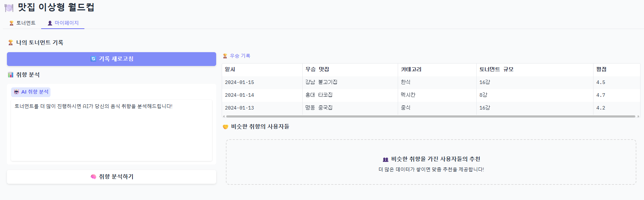Click the robot icon in AI 취향 분석 label
Image resolution: width=644 pixels, height=200 pixels.
[16, 92]
